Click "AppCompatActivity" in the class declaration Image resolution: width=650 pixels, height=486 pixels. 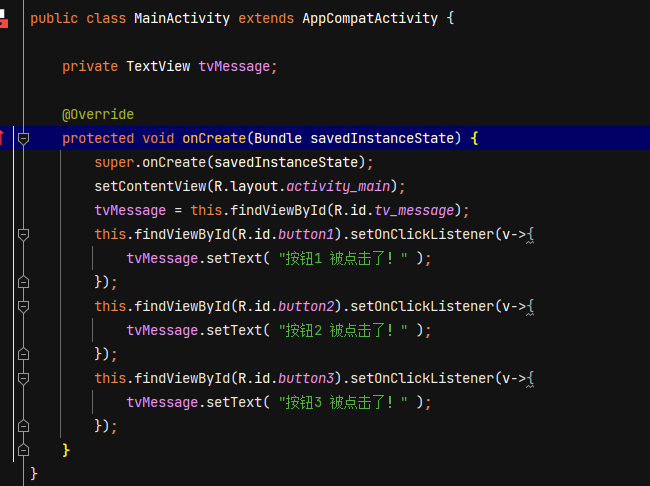click(370, 19)
